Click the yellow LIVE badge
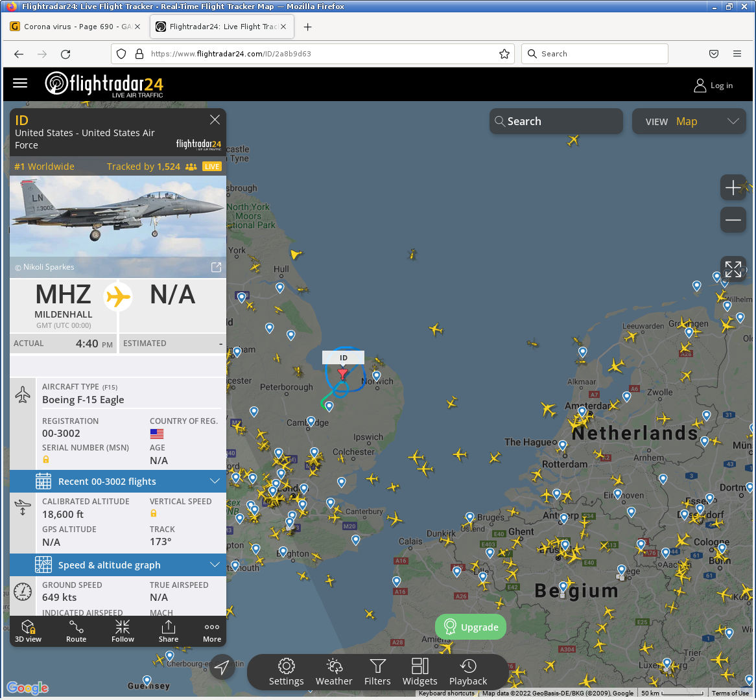 point(211,167)
